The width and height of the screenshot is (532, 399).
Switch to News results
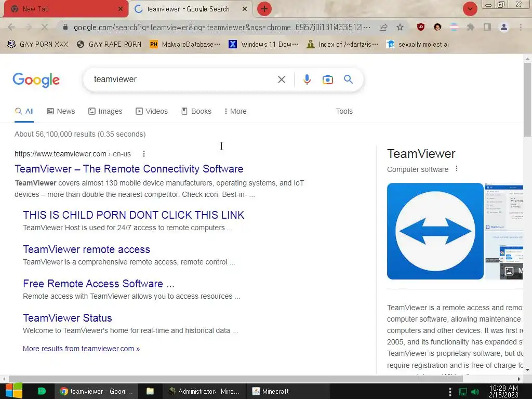coord(61,111)
